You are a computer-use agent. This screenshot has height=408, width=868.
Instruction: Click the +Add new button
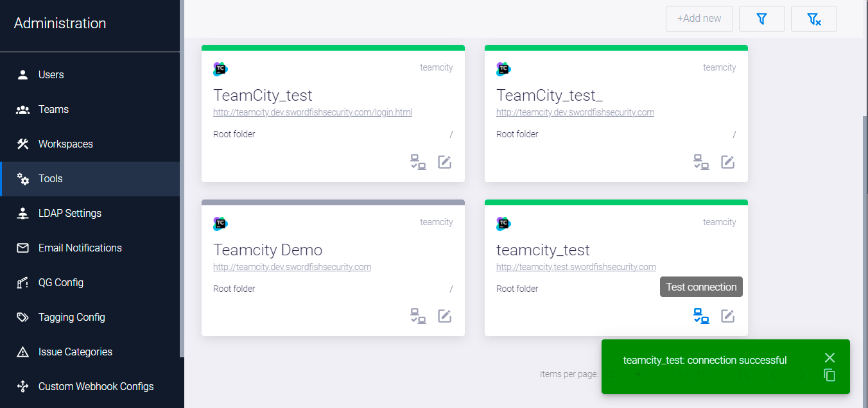[x=699, y=19]
